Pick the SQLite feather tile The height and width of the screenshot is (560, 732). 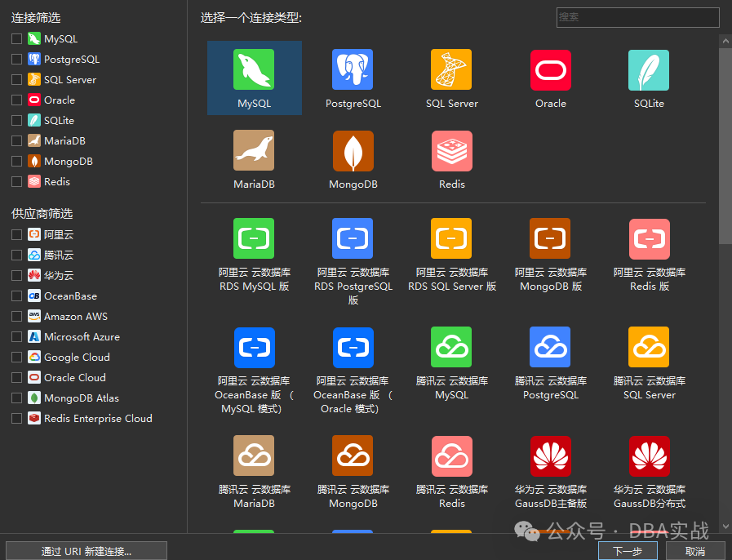(x=649, y=78)
